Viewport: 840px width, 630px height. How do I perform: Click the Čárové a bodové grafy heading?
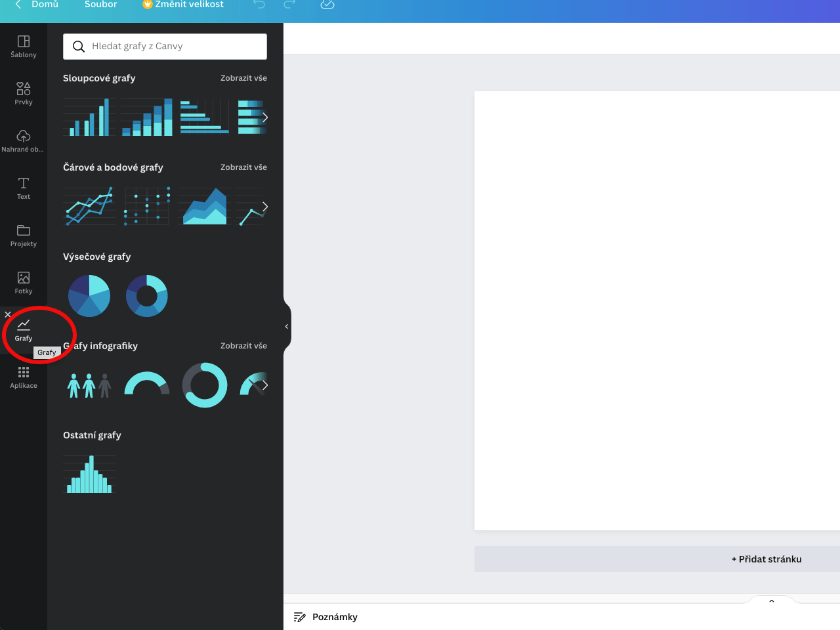pyautogui.click(x=113, y=167)
